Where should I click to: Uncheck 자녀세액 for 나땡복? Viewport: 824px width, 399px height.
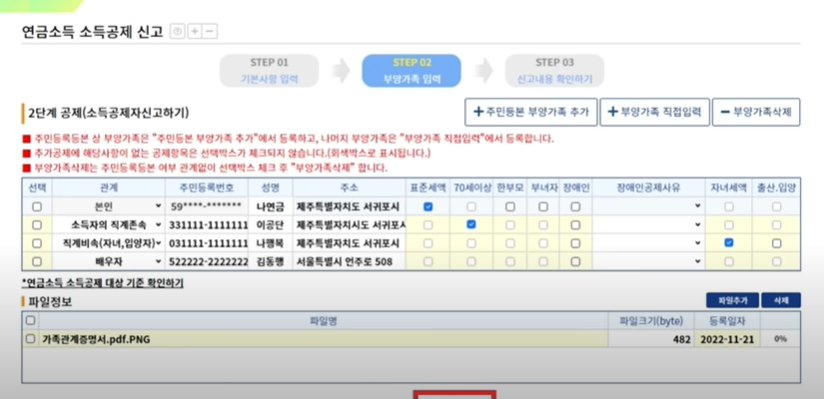[728, 243]
